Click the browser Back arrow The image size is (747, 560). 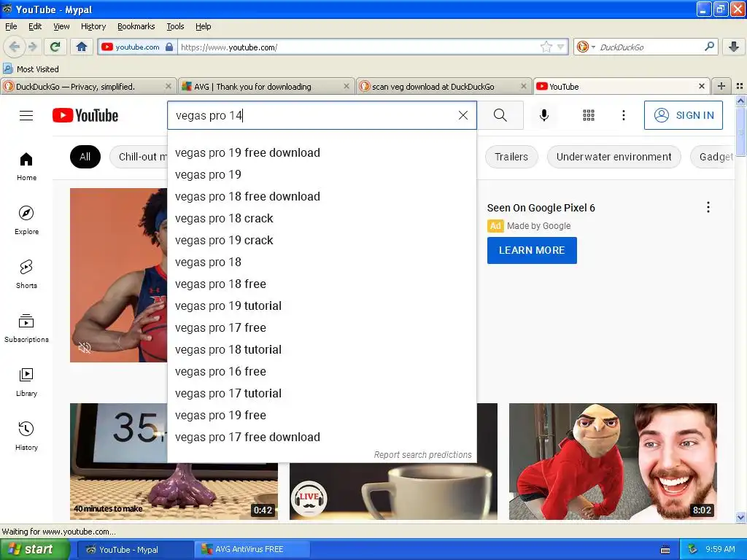coord(14,47)
